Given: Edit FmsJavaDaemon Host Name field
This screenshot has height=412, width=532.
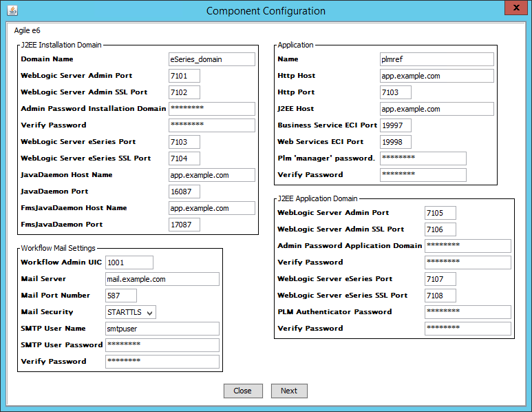Looking at the screenshot, I should [x=212, y=208].
